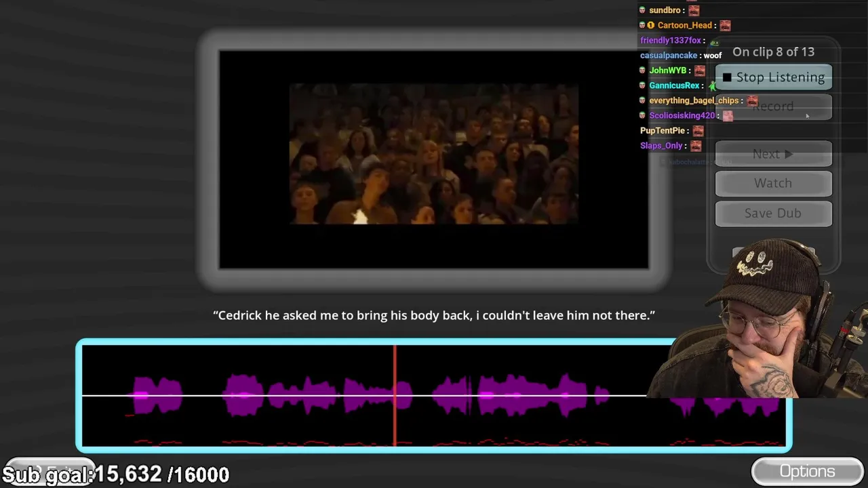868x488 pixels.
Task: Click the orange badge beside Cartoon_Head
Action: (651, 25)
